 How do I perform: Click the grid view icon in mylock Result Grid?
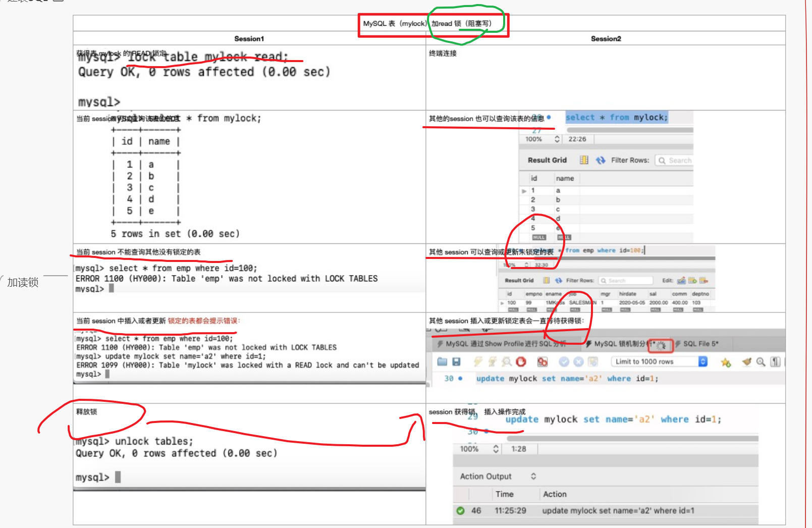click(x=584, y=160)
